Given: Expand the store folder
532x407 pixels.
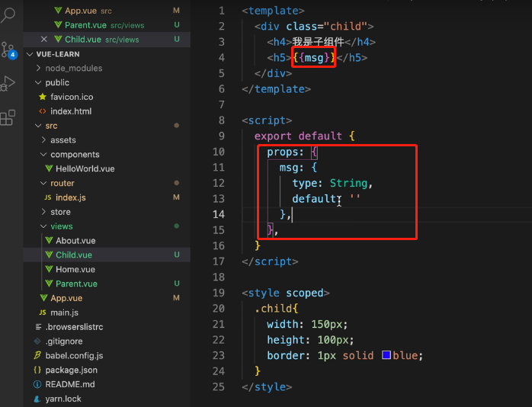Looking at the screenshot, I should (x=43, y=212).
